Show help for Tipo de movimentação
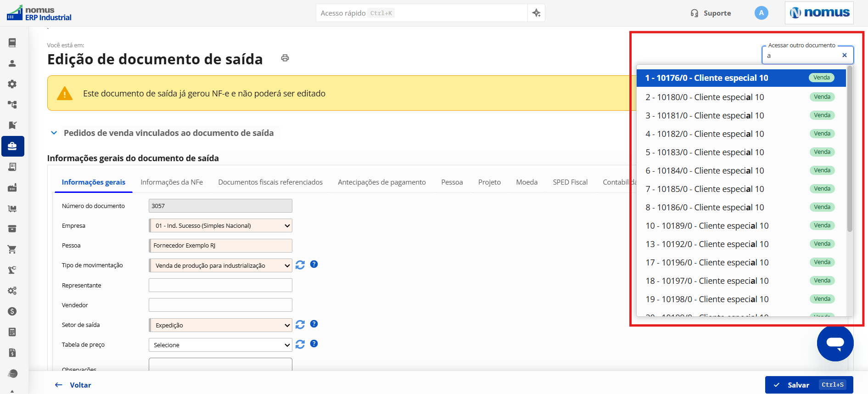The image size is (868, 394). 314,264
